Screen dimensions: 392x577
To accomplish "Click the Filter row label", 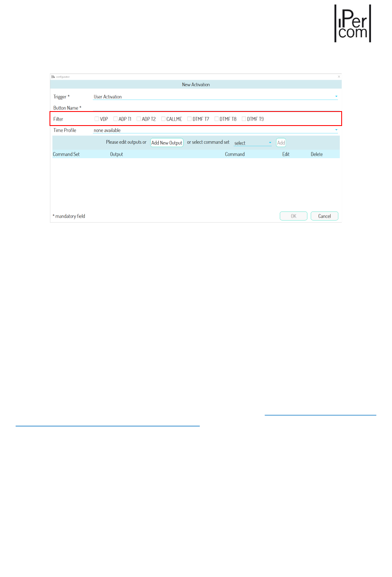I will (58, 119).
